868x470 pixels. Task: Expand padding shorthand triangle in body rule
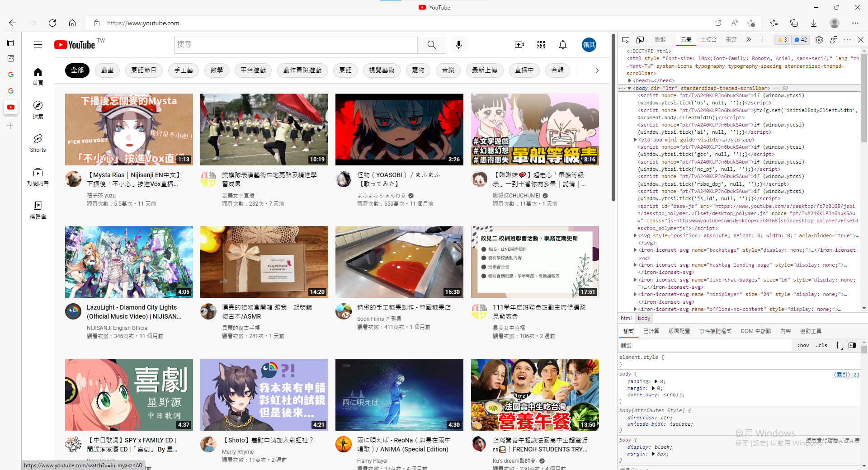(656, 382)
